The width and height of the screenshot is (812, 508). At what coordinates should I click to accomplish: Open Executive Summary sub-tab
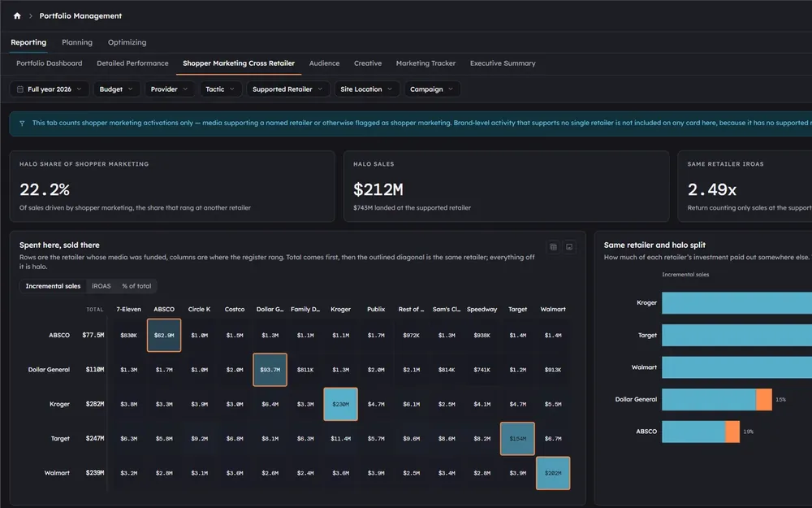point(503,63)
